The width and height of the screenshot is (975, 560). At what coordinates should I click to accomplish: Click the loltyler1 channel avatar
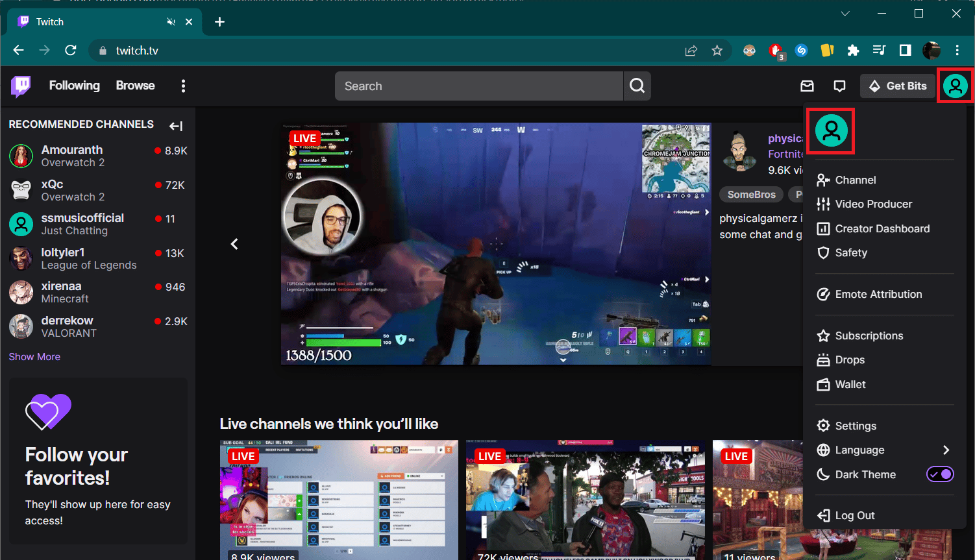(x=21, y=258)
